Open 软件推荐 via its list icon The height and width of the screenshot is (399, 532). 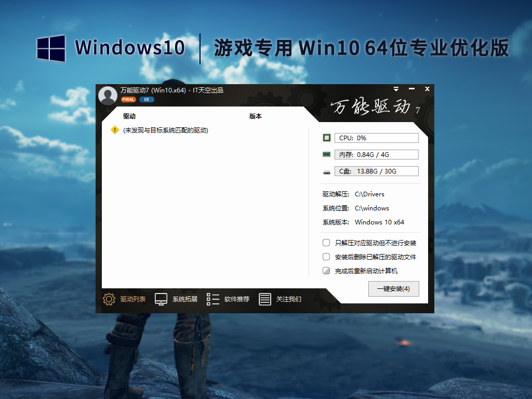[212, 299]
